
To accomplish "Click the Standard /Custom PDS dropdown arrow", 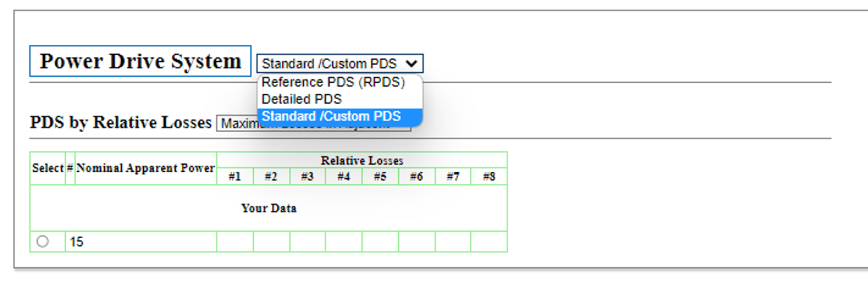I will pyautogui.click(x=412, y=63).
